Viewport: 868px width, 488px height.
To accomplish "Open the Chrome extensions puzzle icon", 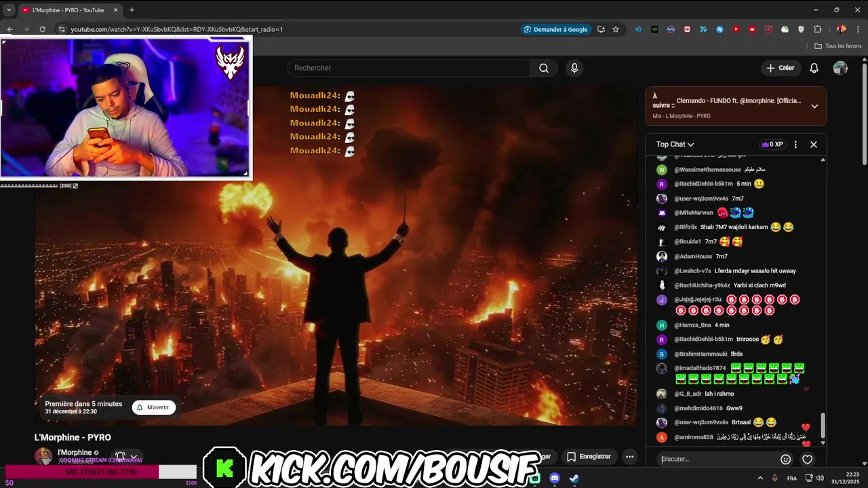I will [x=817, y=29].
